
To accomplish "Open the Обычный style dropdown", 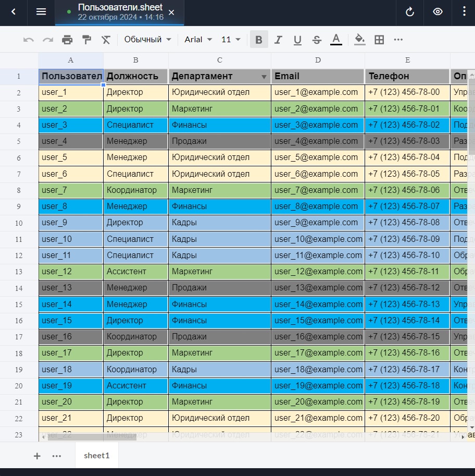I will [148, 40].
